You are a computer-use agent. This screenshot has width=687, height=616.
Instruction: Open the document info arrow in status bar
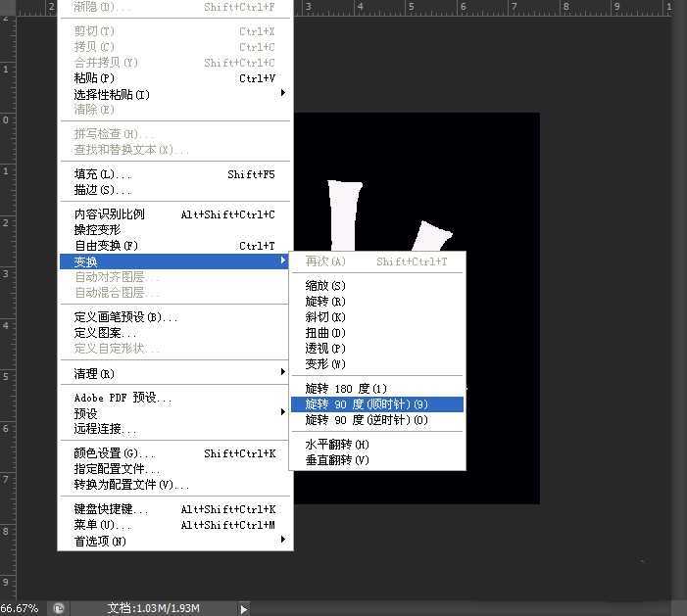coord(244,608)
